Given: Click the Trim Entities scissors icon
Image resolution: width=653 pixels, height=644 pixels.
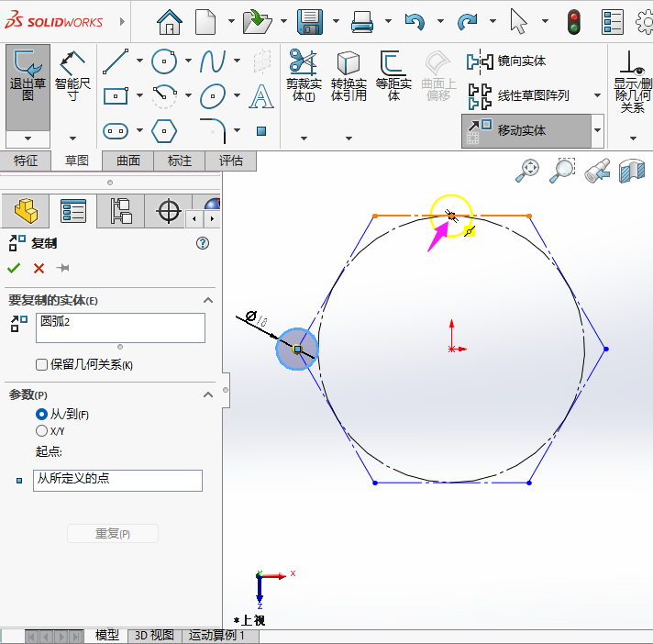Looking at the screenshot, I should click(302, 62).
